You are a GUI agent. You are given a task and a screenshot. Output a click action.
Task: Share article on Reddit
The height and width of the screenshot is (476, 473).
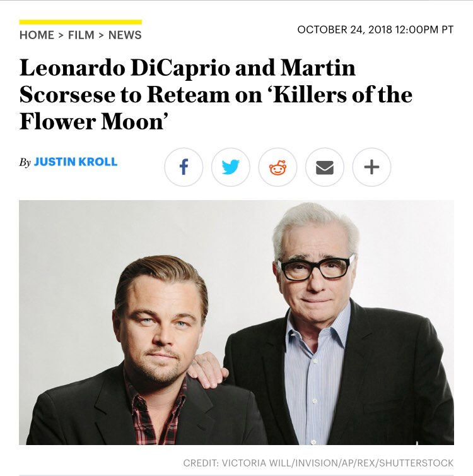277,167
